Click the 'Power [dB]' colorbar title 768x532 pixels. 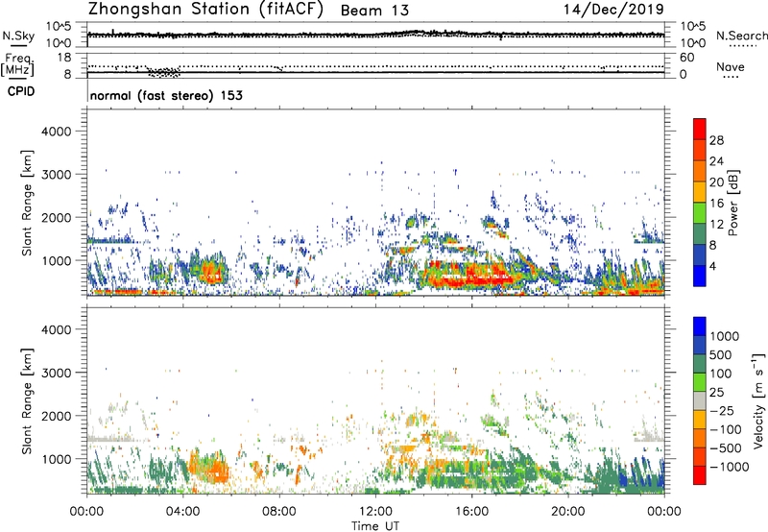click(x=732, y=203)
